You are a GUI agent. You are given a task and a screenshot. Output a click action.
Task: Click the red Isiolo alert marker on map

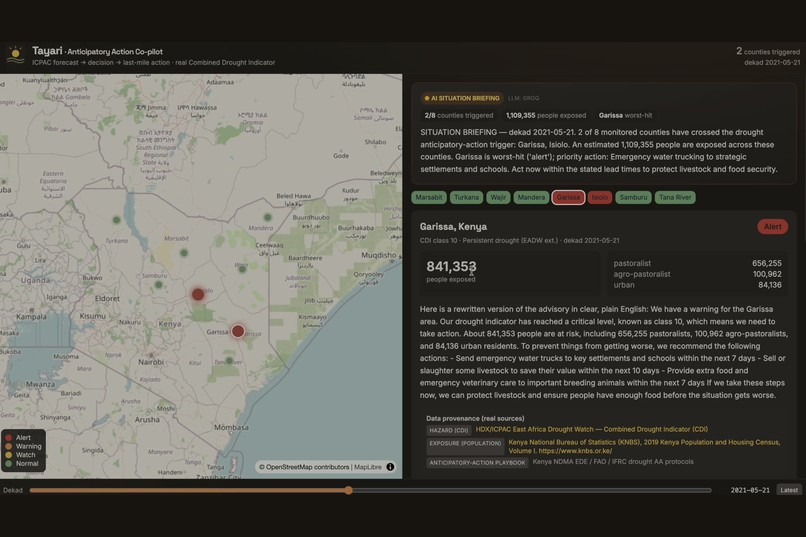pos(198,294)
